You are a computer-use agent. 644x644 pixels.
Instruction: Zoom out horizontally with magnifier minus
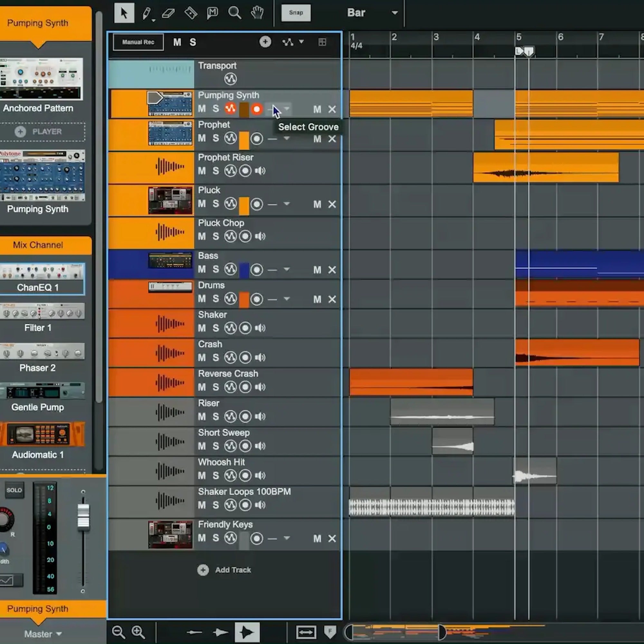tap(119, 632)
